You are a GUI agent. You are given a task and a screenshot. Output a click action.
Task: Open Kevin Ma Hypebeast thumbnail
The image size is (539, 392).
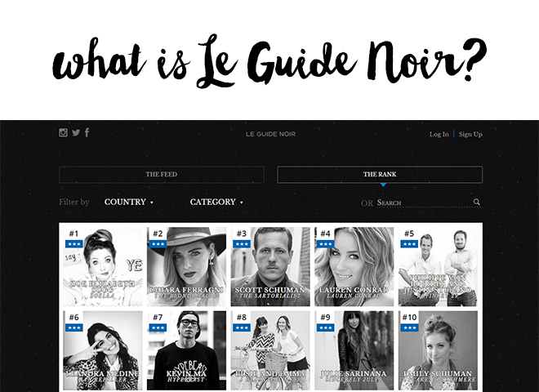click(187, 350)
